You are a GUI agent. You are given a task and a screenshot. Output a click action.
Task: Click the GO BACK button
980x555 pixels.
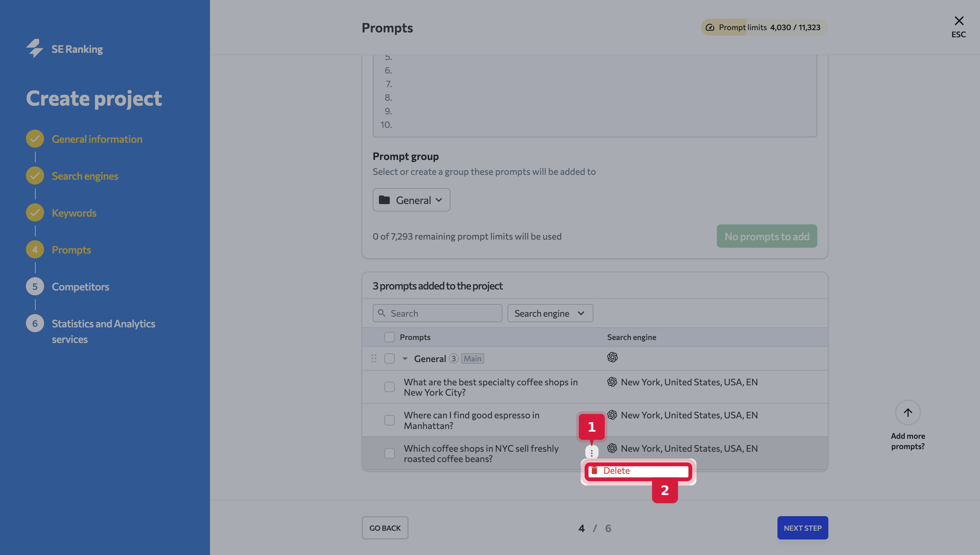point(385,528)
